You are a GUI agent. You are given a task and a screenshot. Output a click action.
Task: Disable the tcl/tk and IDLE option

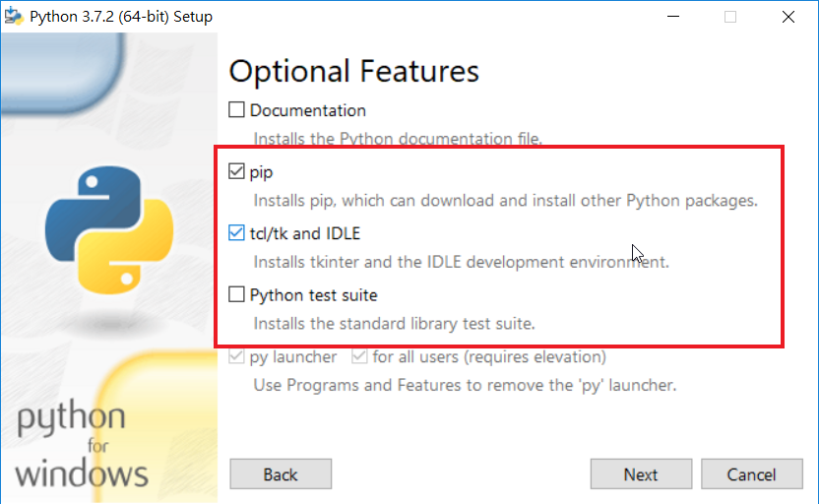click(236, 233)
